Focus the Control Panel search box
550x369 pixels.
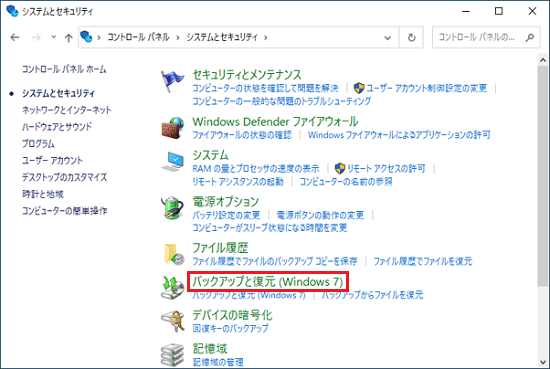tap(486, 37)
